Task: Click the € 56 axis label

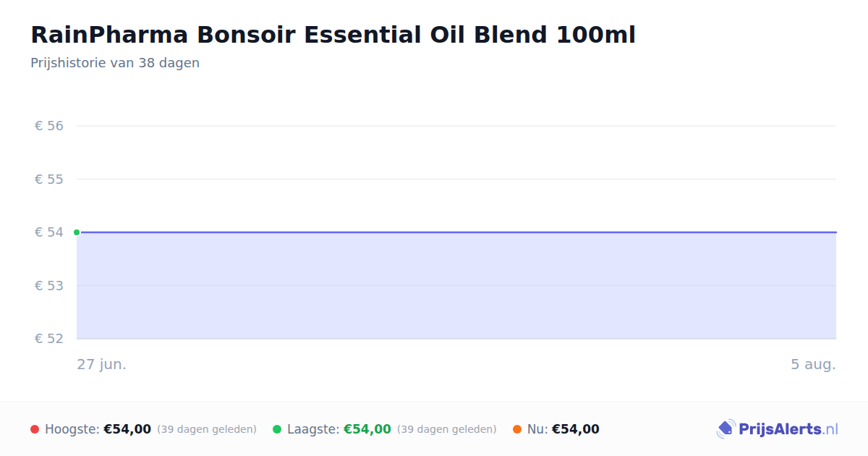Action: coord(49,126)
